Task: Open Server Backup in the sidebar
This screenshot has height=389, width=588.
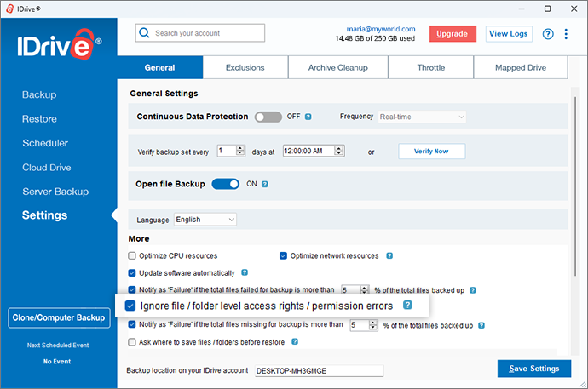Action: [55, 192]
